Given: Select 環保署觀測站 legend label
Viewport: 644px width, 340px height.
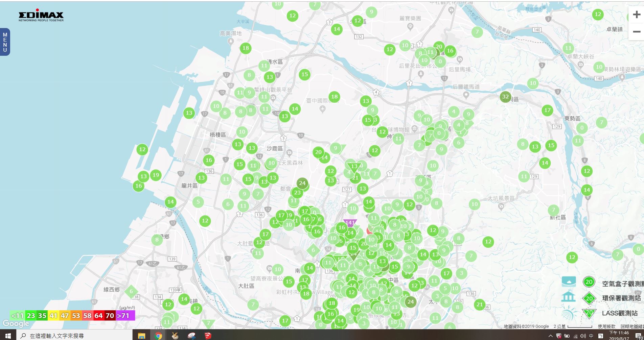Looking at the screenshot, I should click(x=621, y=298).
